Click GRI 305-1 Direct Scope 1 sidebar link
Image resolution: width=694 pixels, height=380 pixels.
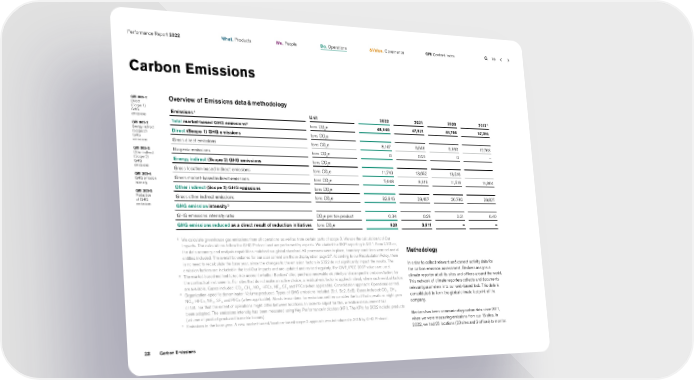pyautogui.click(x=139, y=105)
